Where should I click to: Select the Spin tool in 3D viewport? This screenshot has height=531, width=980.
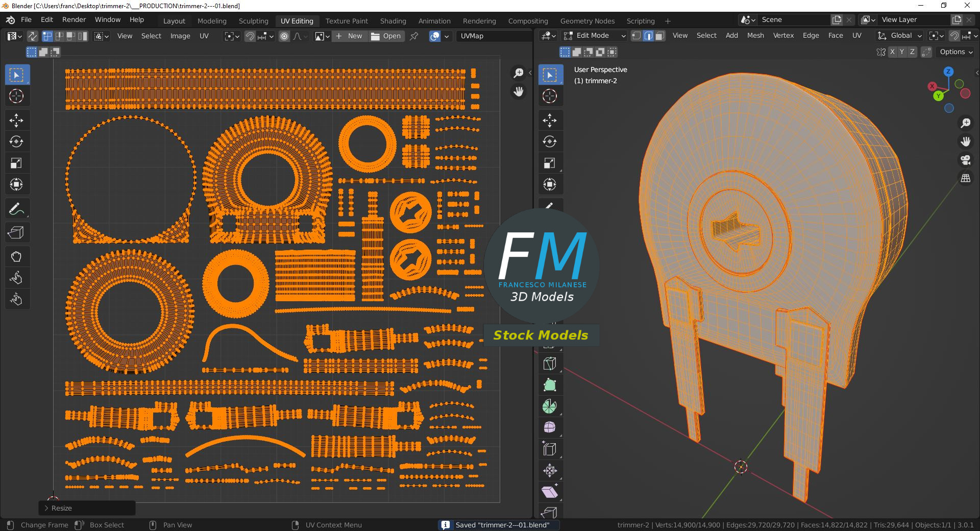click(550, 406)
